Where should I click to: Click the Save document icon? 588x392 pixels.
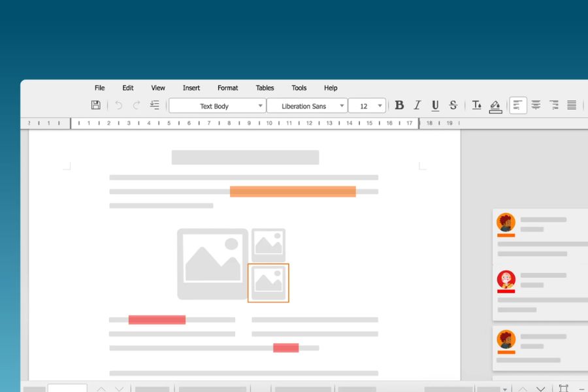click(x=95, y=105)
